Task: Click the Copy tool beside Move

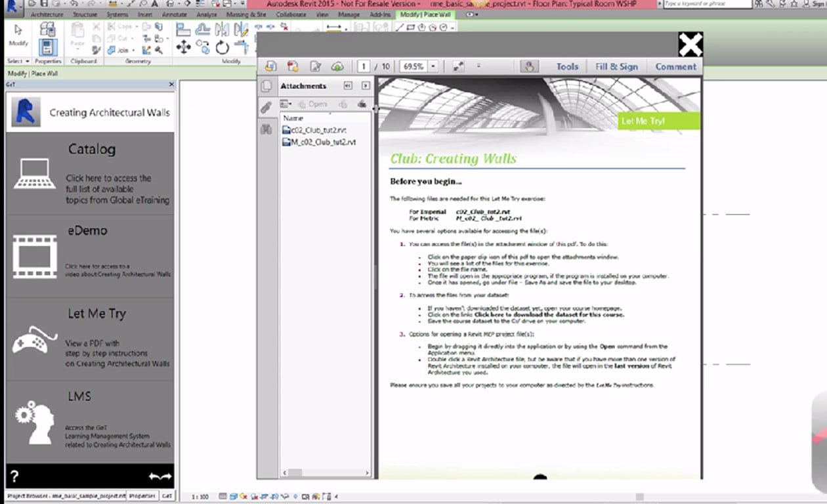Action: [203, 47]
